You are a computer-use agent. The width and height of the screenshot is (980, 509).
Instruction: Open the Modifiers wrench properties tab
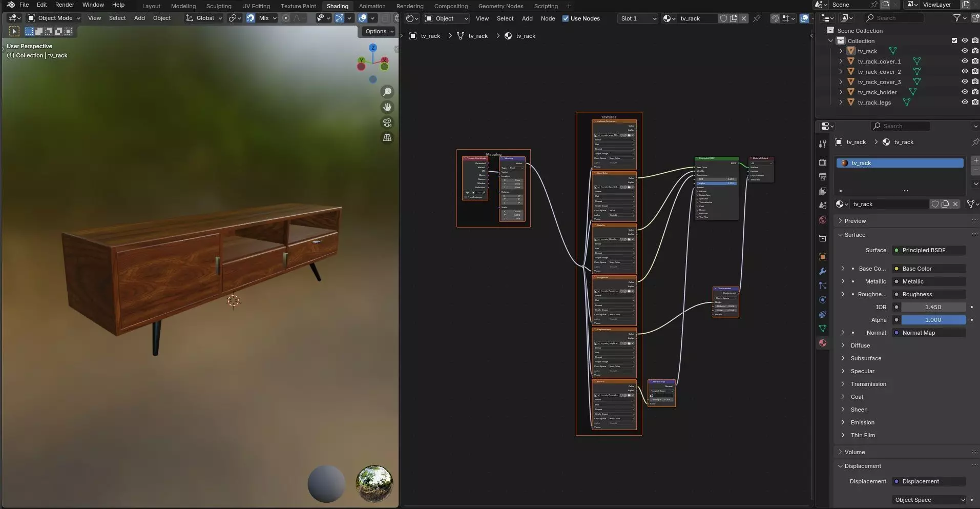click(823, 271)
